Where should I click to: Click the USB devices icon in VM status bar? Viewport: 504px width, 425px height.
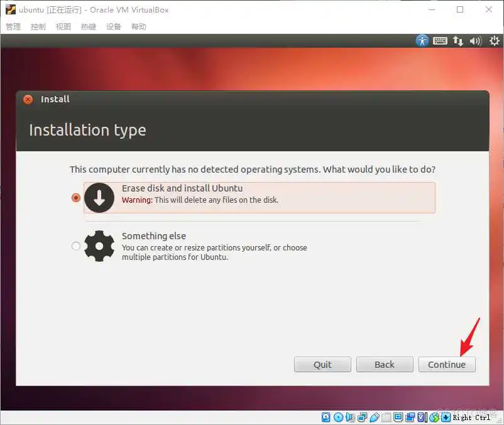coord(374,417)
